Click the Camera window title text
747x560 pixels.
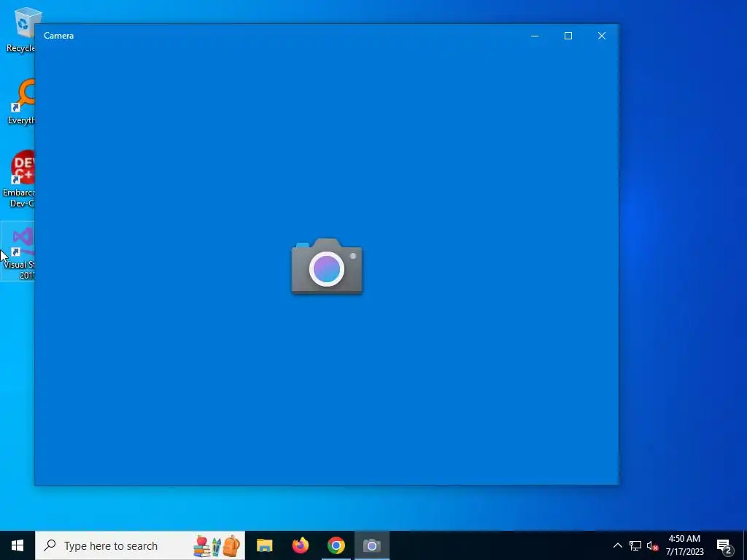coord(58,36)
